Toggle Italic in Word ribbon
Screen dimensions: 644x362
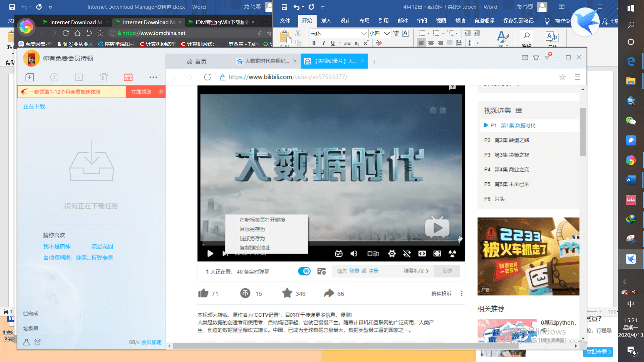[323, 43]
